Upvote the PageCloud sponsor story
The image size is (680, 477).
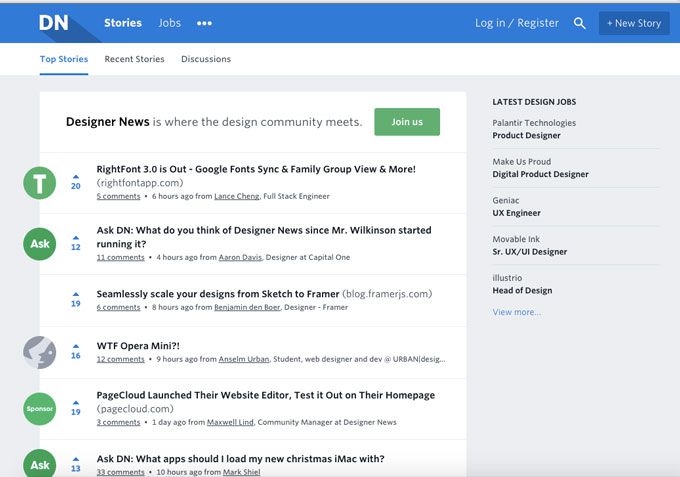point(76,403)
